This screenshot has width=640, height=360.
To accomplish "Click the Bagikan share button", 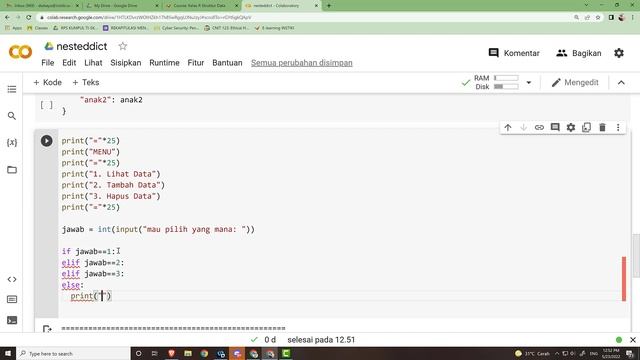I will pos(578,53).
